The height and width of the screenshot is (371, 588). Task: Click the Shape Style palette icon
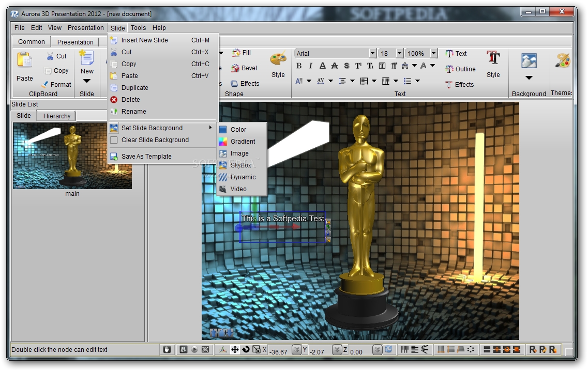[278, 59]
